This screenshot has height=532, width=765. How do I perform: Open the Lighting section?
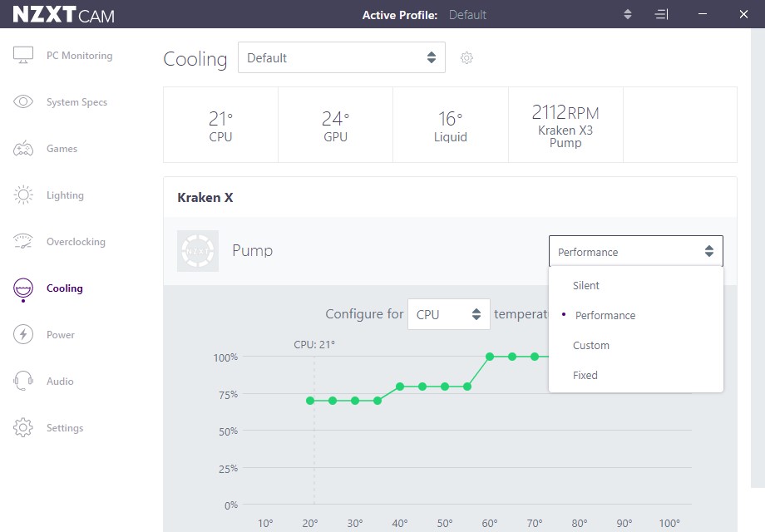[65, 195]
